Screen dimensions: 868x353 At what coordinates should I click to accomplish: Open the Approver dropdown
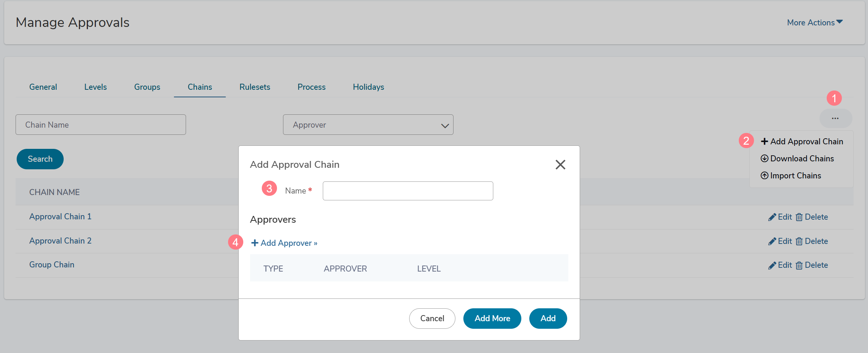tap(368, 125)
